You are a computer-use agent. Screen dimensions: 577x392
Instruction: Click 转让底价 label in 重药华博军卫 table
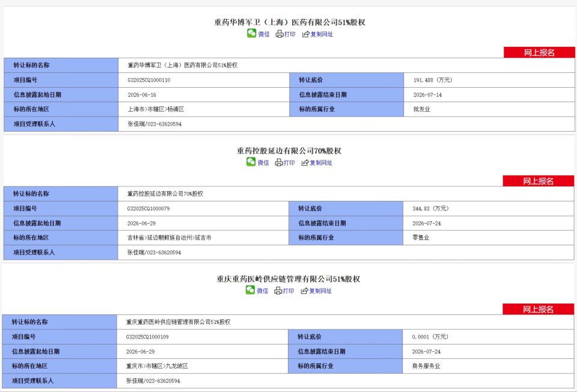pyautogui.click(x=311, y=80)
